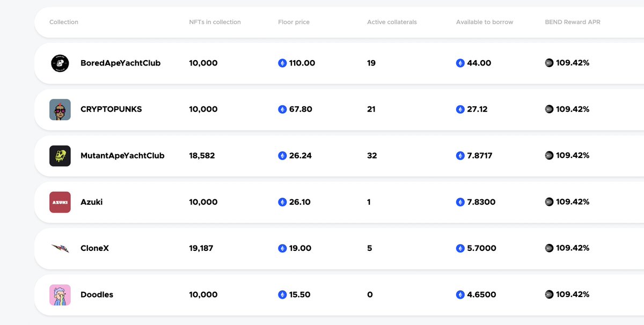
Task: Open the BoredApeYachtClub collection name link
Action: 120,63
